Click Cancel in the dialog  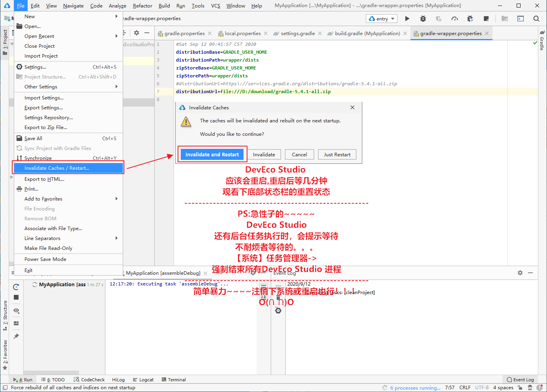point(299,154)
